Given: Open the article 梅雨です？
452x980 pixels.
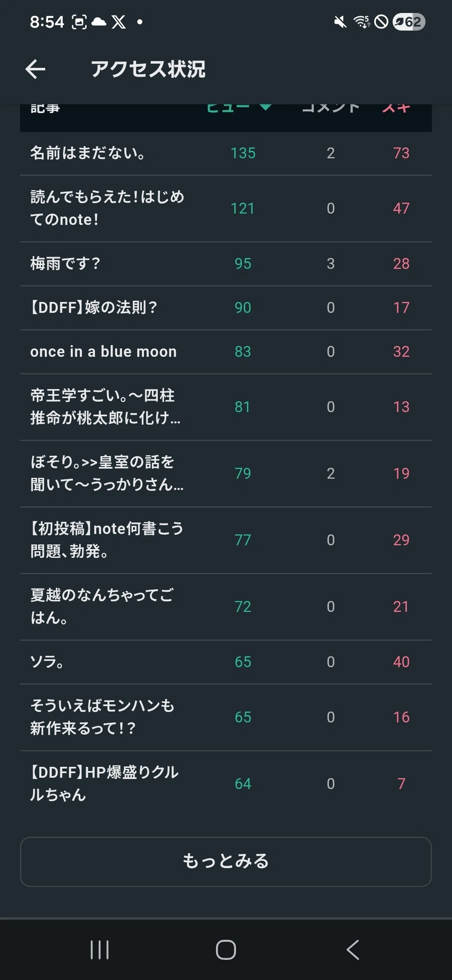Looking at the screenshot, I should coord(226,264).
